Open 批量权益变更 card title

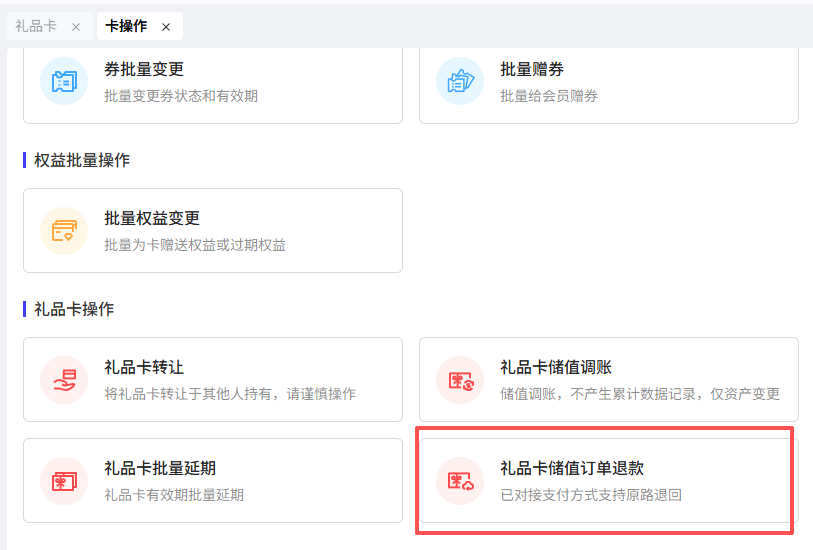(x=152, y=218)
